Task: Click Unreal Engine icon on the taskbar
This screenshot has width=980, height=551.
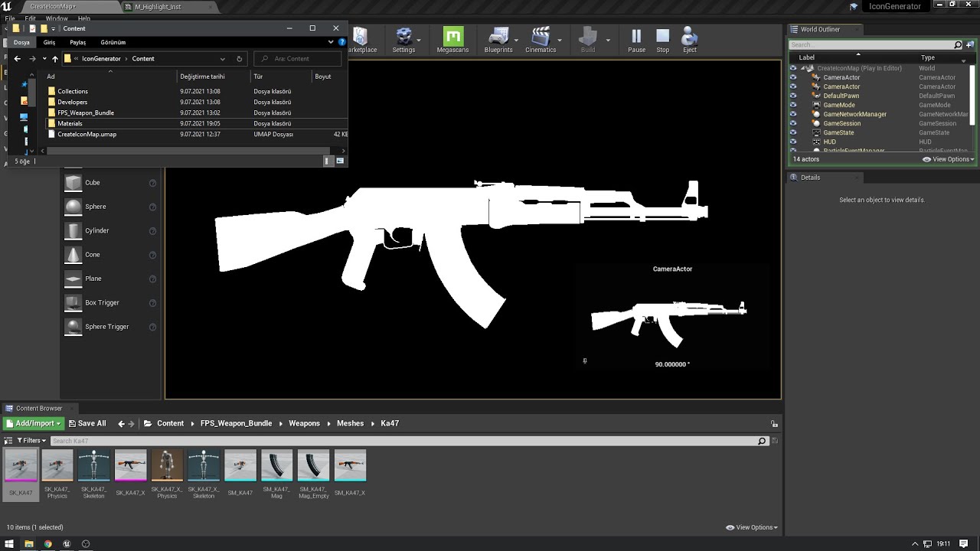Action: 67,544
